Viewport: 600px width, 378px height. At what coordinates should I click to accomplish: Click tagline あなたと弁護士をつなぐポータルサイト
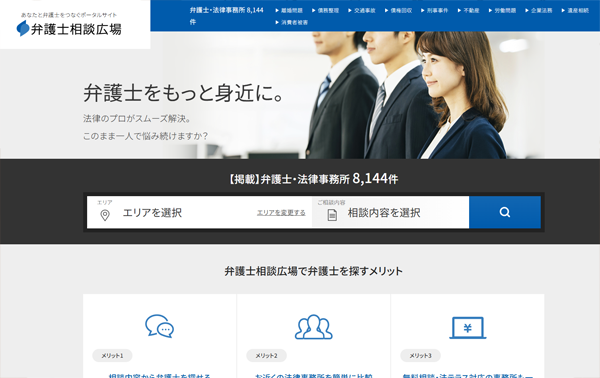click(x=68, y=15)
